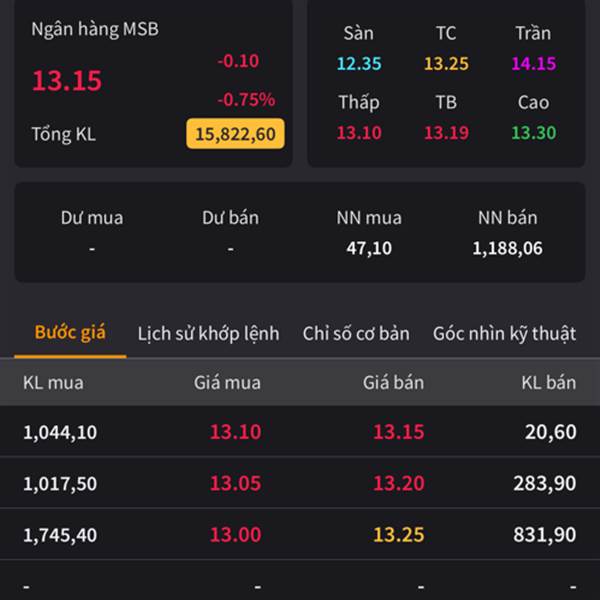Image resolution: width=600 pixels, height=600 pixels.
Task: Click the Cao high price 13.30
Action: pos(533,133)
